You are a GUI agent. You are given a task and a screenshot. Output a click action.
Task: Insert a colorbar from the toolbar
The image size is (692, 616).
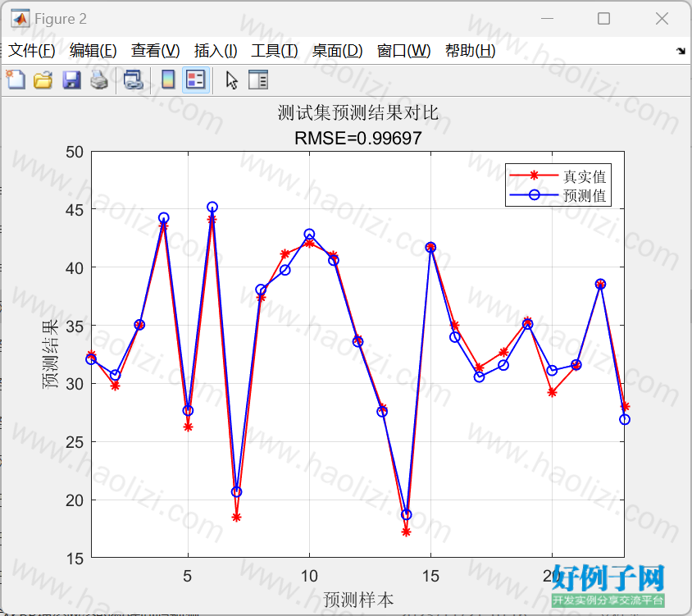[168, 80]
